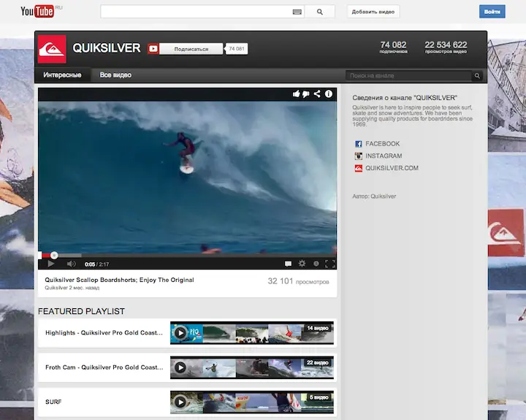Enter fullscreen mode
This screenshot has height=420, width=526.
pyautogui.click(x=330, y=264)
